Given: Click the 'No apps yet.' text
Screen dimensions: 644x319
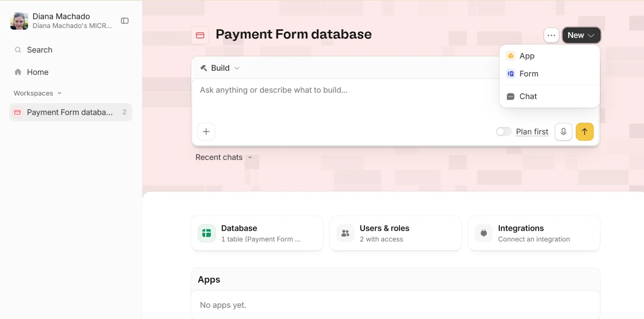Looking at the screenshot, I should tap(223, 305).
